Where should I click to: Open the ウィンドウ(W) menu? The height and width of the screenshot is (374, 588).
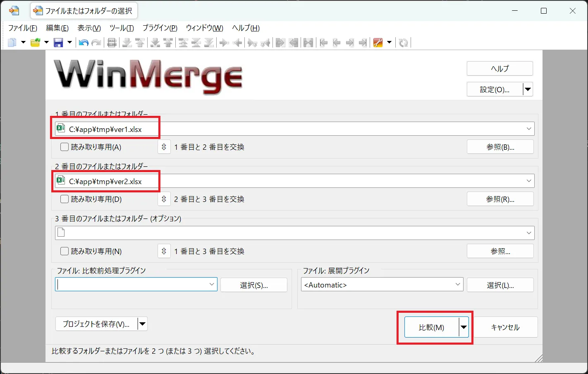(205, 28)
